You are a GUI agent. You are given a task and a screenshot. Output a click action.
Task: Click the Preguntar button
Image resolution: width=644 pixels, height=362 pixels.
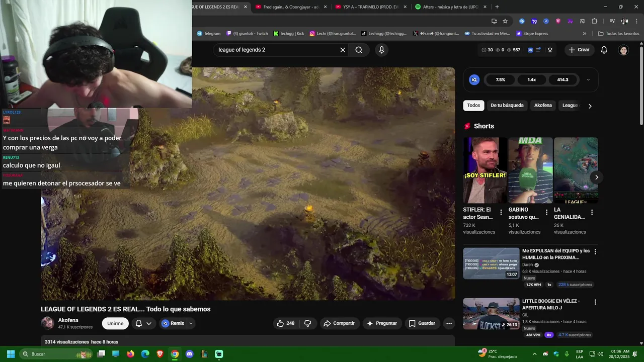pyautogui.click(x=382, y=323)
